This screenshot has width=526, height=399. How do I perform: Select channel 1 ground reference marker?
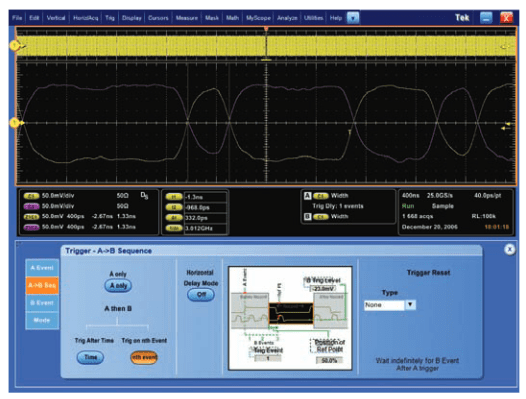[14, 123]
